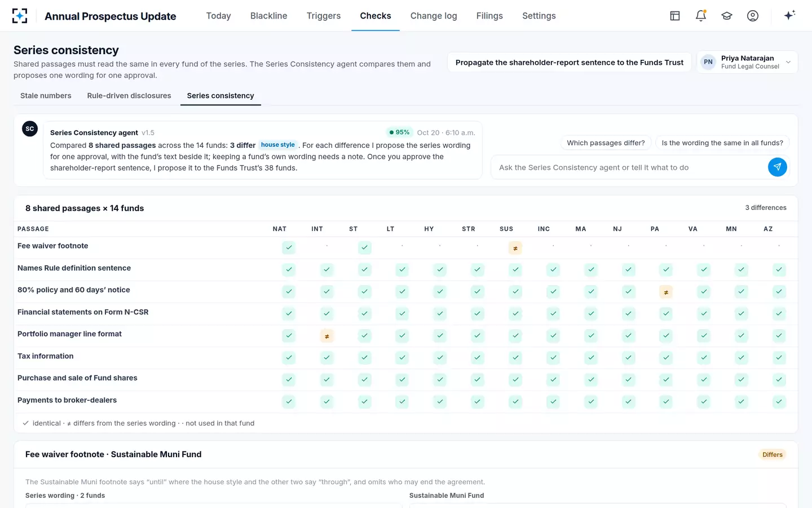Select the 'Portfolio manager line format' row label
The width and height of the screenshot is (812, 508).
[69, 334]
